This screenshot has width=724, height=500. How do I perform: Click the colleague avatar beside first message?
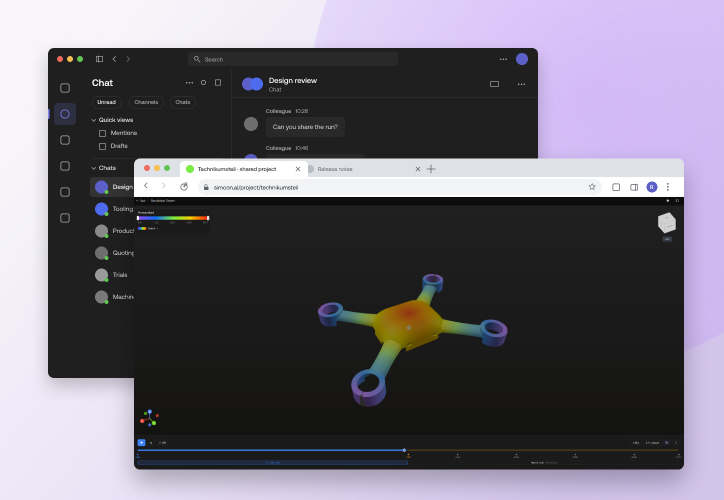[x=251, y=124]
